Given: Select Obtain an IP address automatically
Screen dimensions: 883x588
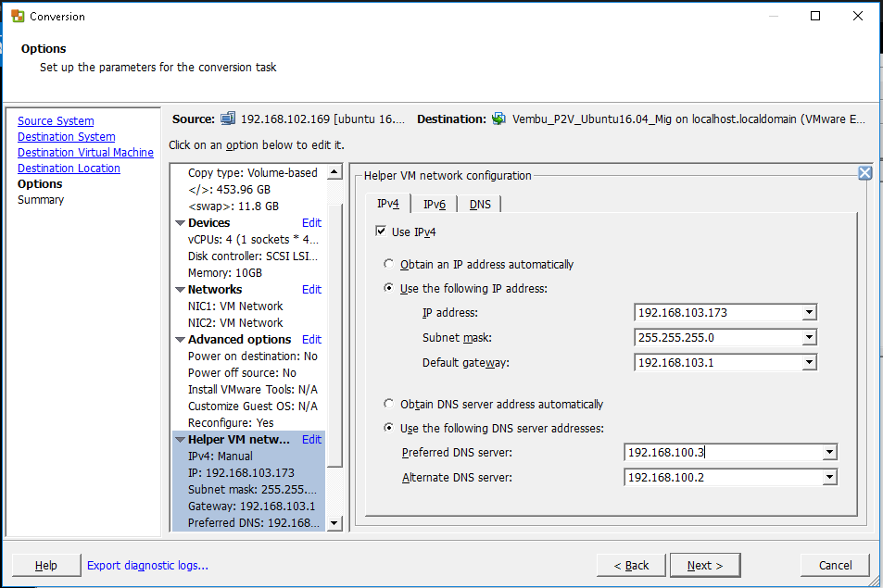Looking at the screenshot, I should coord(388,264).
